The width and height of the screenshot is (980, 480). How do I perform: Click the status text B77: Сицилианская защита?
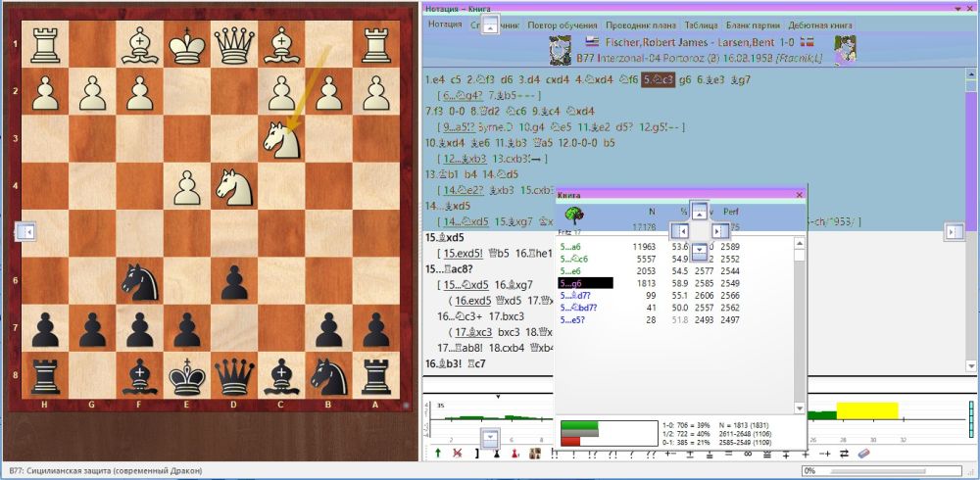coord(105,470)
